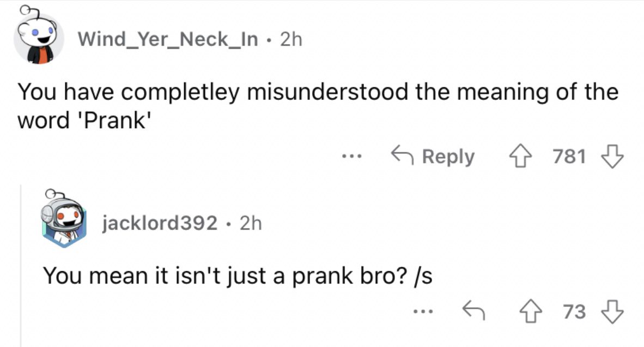This screenshot has width=644, height=347.
Task: Click the 2h timestamp on jacklord392's reply
Action: [x=251, y=223]
